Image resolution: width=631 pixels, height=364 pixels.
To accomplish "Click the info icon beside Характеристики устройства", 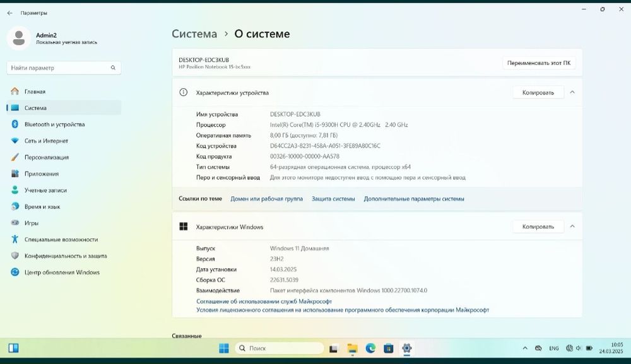I will tap(183, 93).
